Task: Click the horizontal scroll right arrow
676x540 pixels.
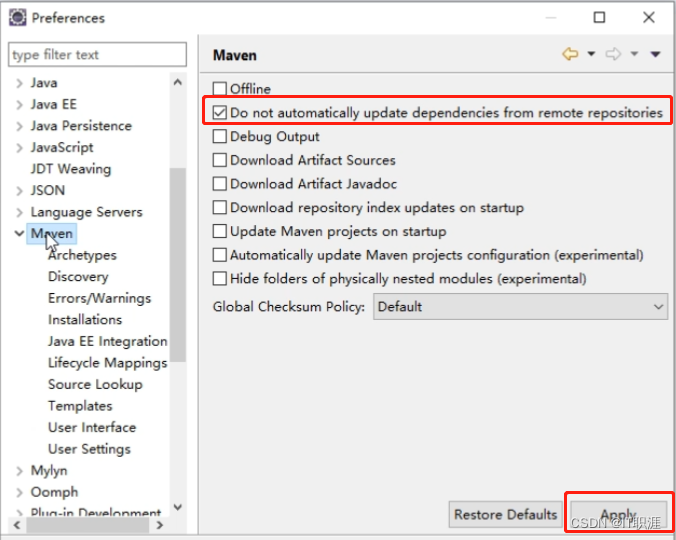Action: point(160,525)
